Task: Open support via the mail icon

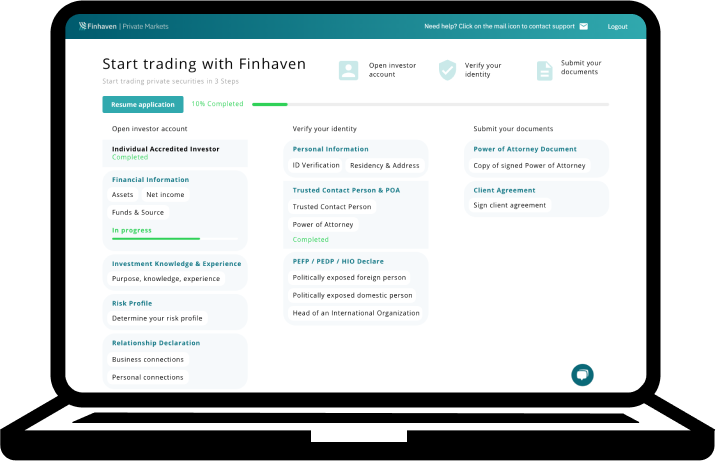Action: coord(584,26)
